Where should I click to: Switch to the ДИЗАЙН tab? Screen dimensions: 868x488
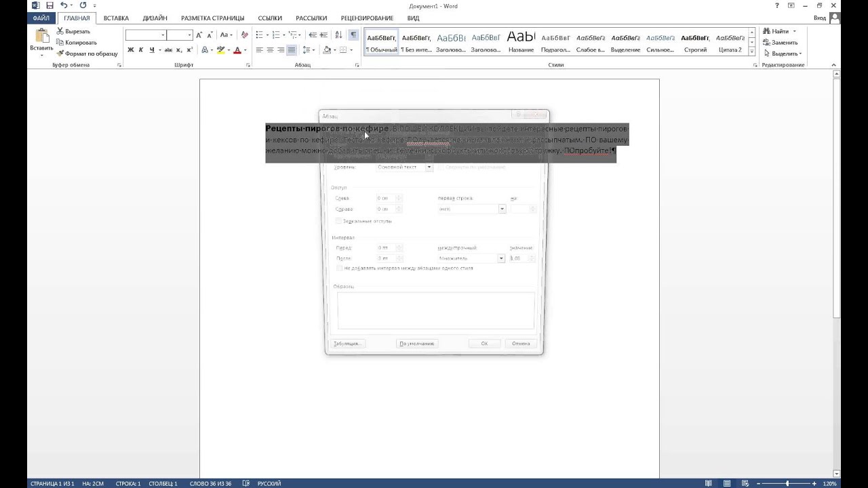point(155,18)
